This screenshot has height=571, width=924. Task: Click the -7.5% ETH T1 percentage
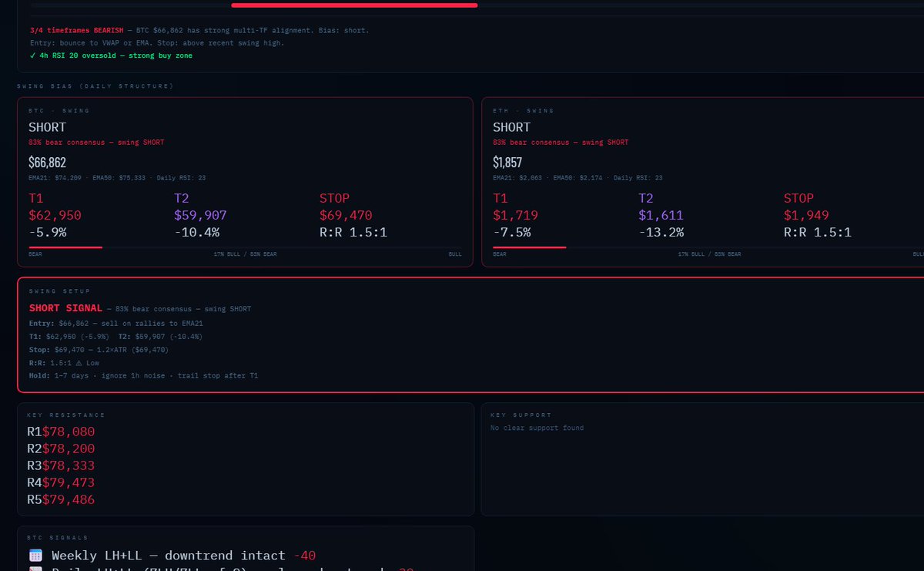pos(512,232)
